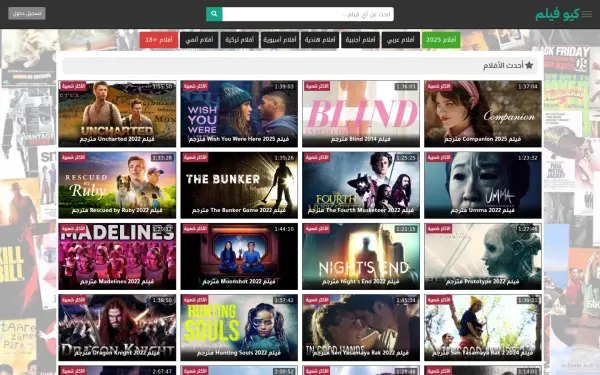Click the 1:39:03 duration on Wish You Were Here

pyautogui.click(x=284, y=87)
